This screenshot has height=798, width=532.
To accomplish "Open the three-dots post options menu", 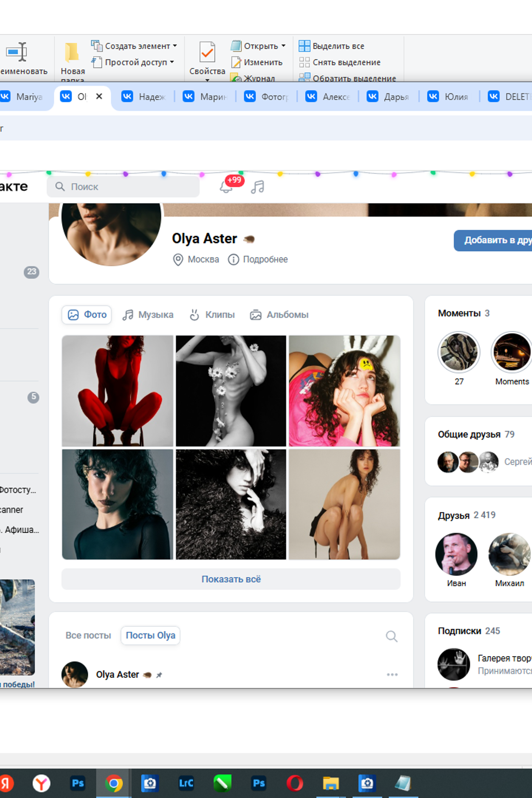I will pos(392,674).
